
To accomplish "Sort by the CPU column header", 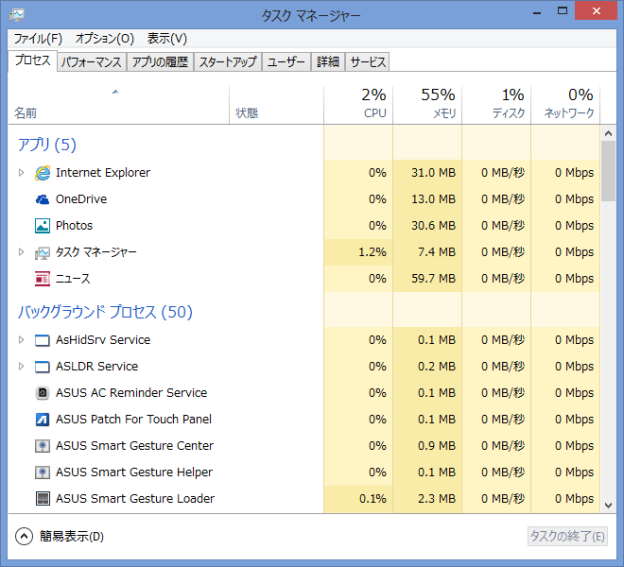I will tap(358, 105).
